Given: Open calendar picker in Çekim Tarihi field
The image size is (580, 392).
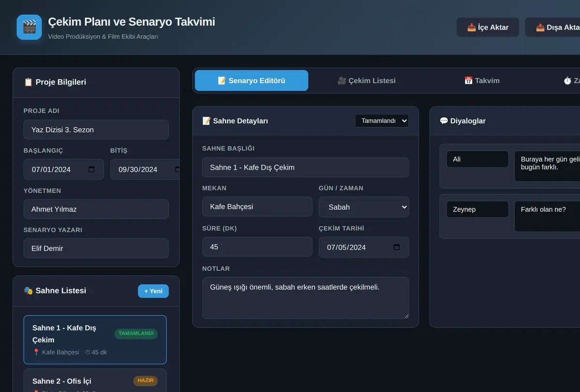Looking at the screenshot, I should [x=396, y=247].
